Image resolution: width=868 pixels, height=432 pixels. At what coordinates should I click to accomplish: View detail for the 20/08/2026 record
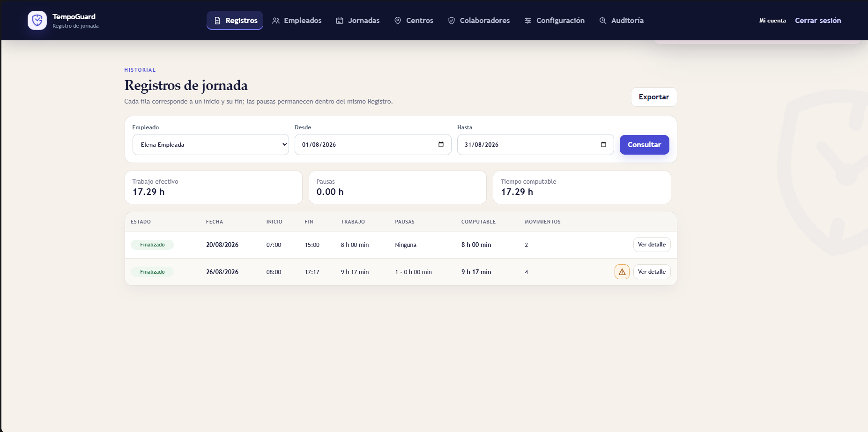[652, 245]
